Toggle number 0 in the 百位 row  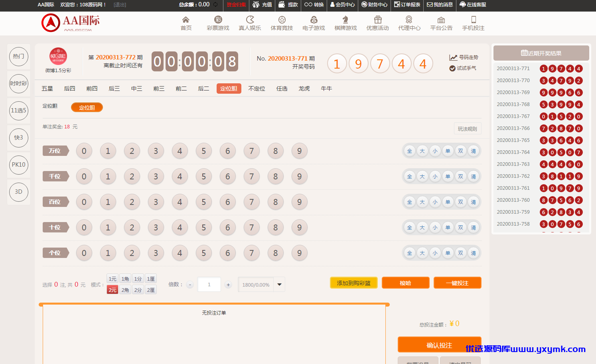pyautogui.click(x=84, y=202)
